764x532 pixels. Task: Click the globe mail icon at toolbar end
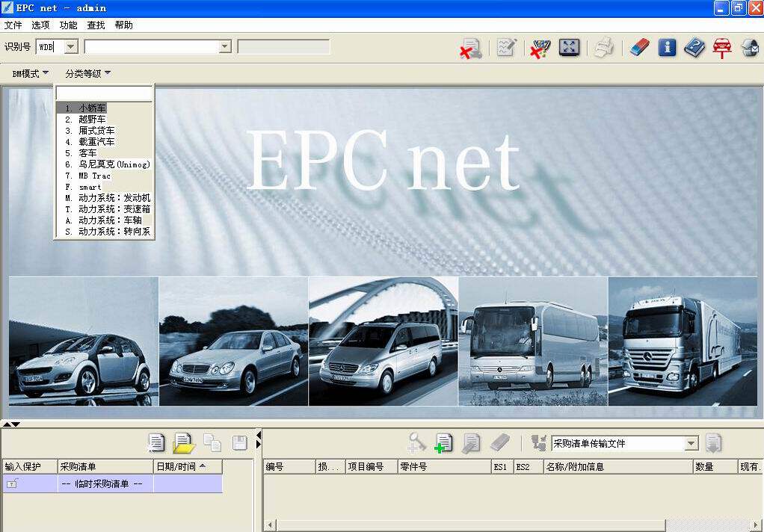click(x=751, y=48)
